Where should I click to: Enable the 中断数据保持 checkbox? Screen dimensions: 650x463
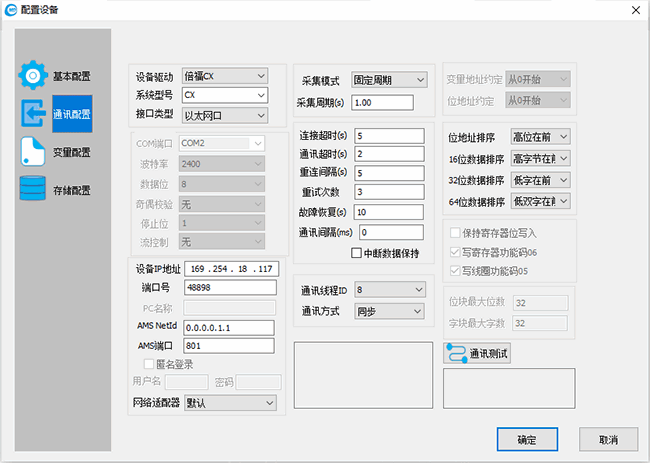tap(357, 253)
